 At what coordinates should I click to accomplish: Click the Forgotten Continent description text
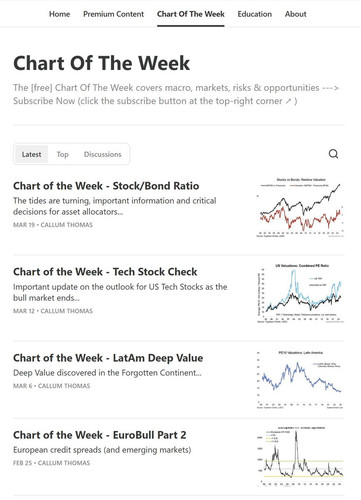tap(107, 373)
